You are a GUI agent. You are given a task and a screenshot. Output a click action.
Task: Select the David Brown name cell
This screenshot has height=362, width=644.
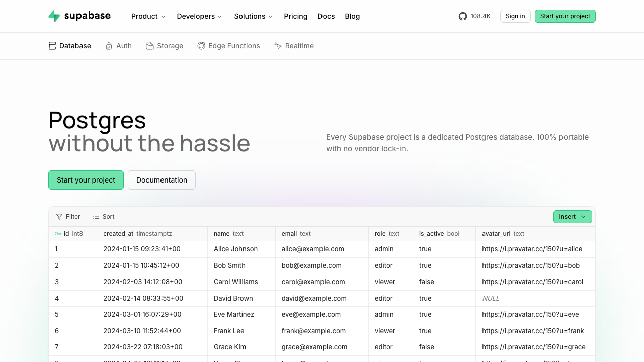[242, 298]
